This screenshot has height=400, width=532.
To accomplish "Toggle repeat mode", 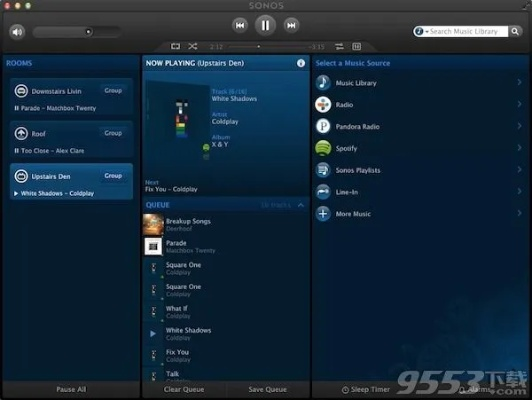I will 175,46.
